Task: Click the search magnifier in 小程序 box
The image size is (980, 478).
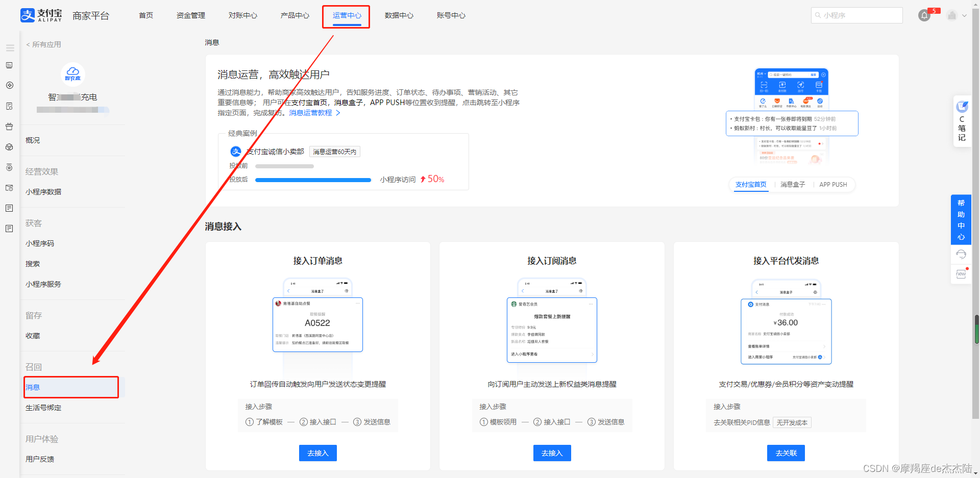Action: 818,15
